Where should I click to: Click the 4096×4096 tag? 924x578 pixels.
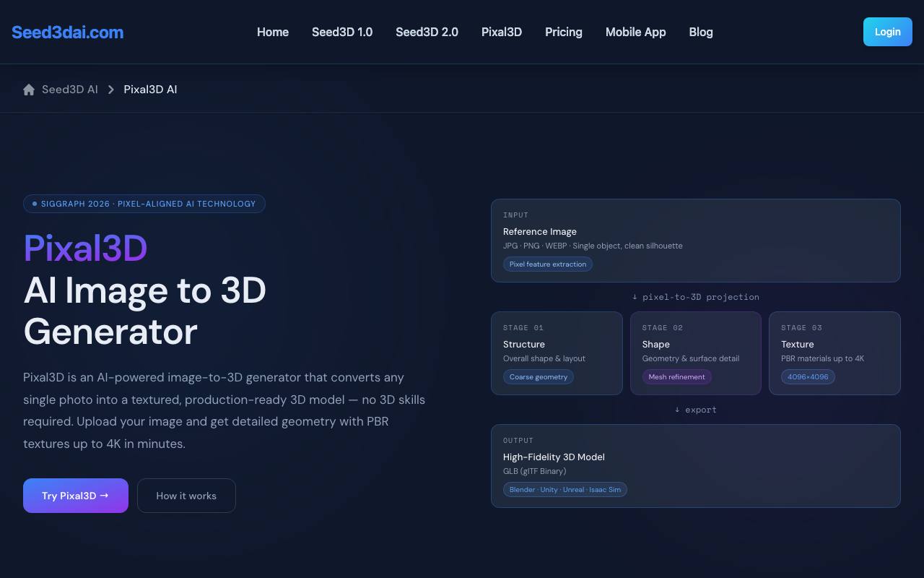[x=808, y=377]
